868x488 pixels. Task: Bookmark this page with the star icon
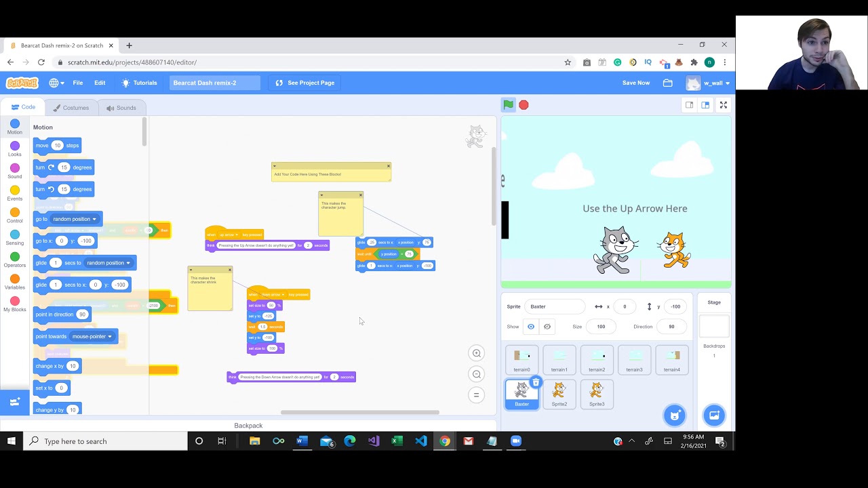568,62
